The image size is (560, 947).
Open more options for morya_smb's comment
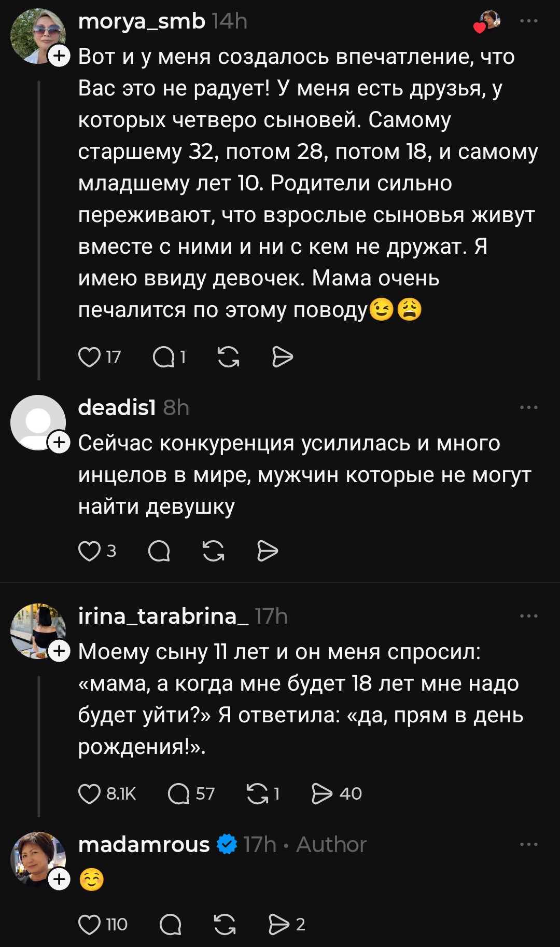(x=528, y=21)
